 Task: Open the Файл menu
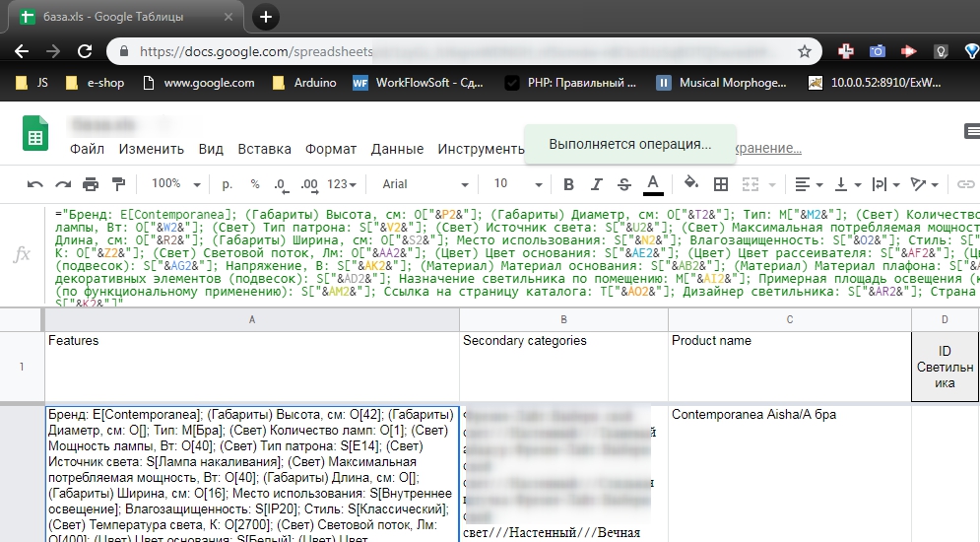(x=87, y=149)
